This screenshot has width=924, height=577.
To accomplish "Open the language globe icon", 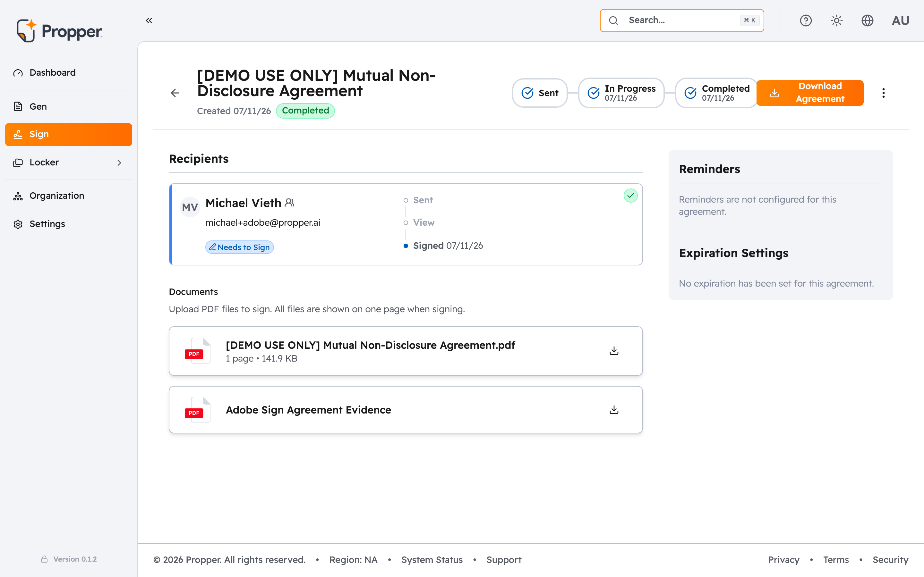I will [x=868, y=21].
